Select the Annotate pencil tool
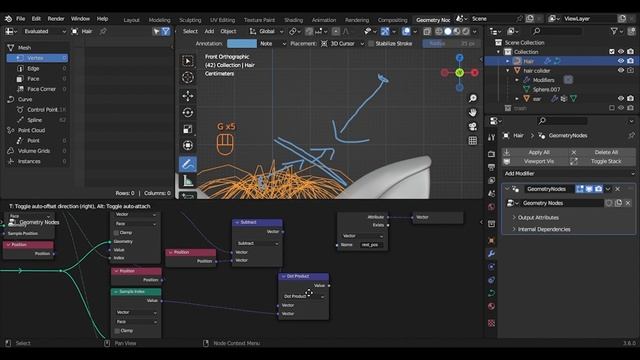Viewport: 640px width, 360px height. point(188,164)
